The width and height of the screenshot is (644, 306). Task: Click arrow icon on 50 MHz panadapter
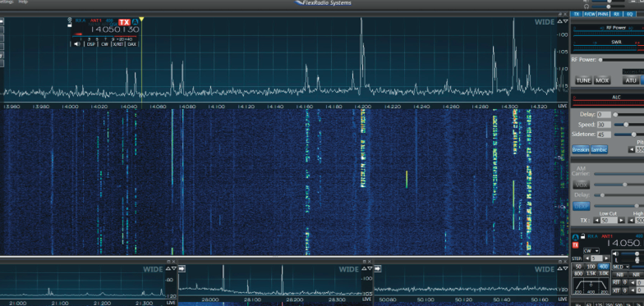[x=378, y=269]
